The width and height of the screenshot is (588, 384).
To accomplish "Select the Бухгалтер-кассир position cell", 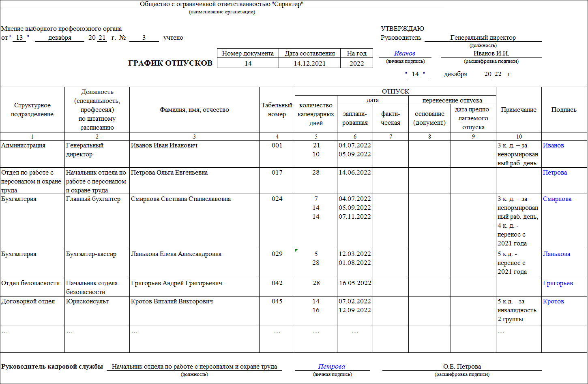I will pyautogui.click(x=97, y=264).
